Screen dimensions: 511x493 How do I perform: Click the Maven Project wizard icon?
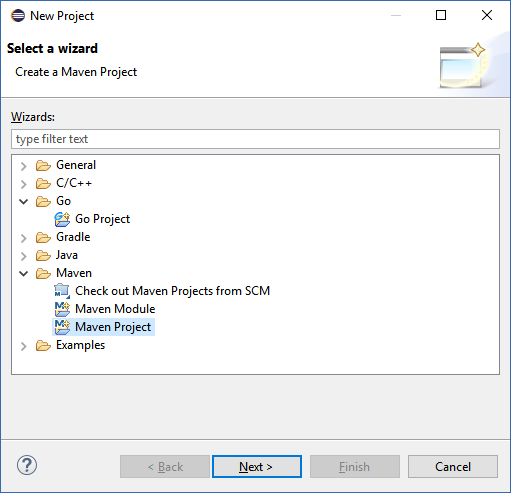[62, 327]
